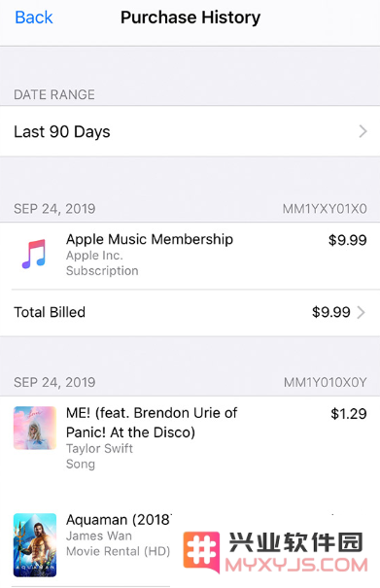Expand the date range chevron arrow
Screen dimensions: 380x588
pos(363,131)
